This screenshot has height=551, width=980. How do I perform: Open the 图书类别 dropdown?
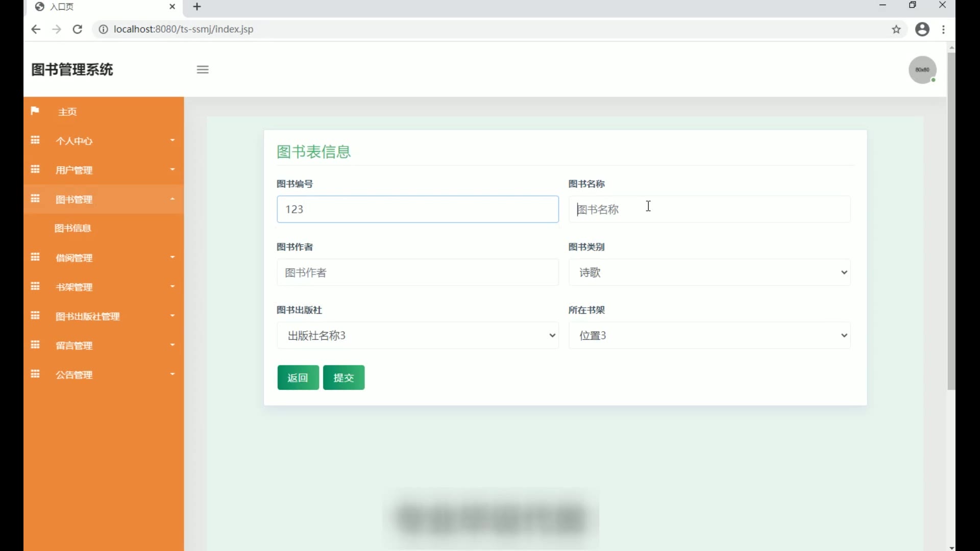tap(709, 272)
